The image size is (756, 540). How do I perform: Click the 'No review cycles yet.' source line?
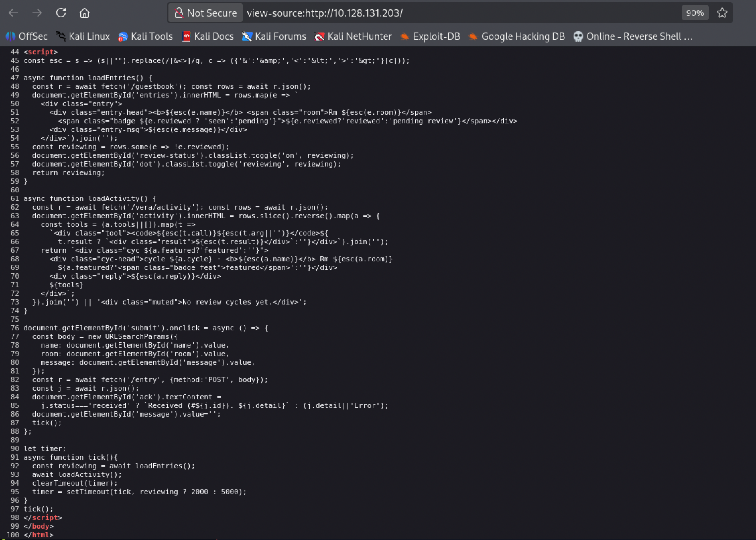(x=169, y=302)
